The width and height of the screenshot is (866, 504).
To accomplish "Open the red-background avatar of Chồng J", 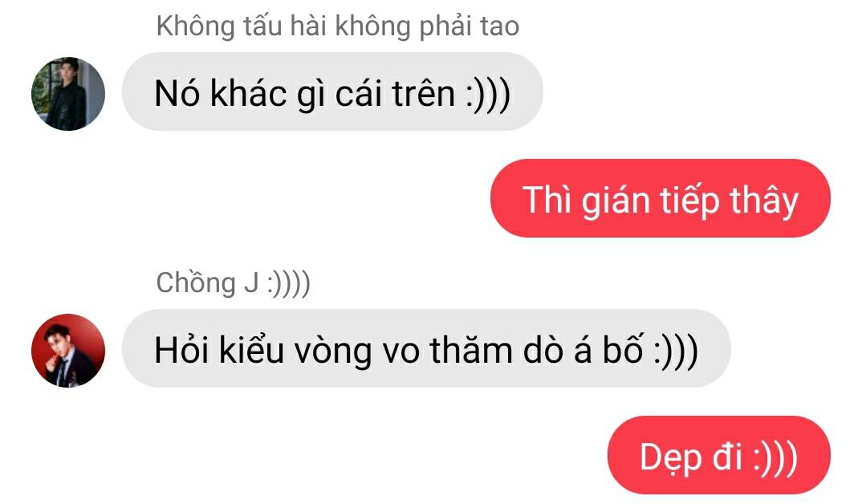I will [68, 350].
